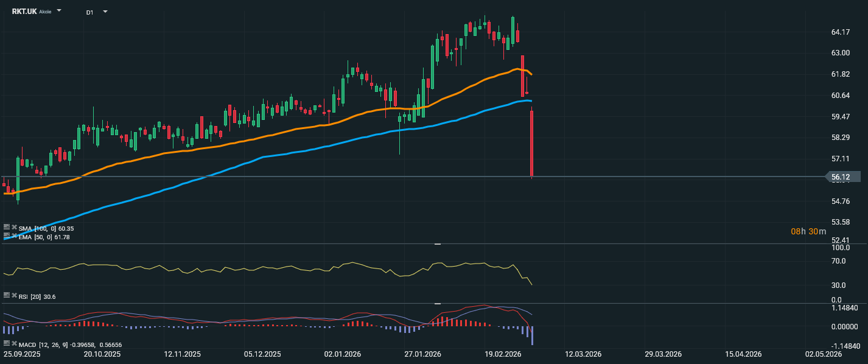Click date label 20.10.2025
The height and width of the screenshot is (364, 868).
click(x=102, y=354)
